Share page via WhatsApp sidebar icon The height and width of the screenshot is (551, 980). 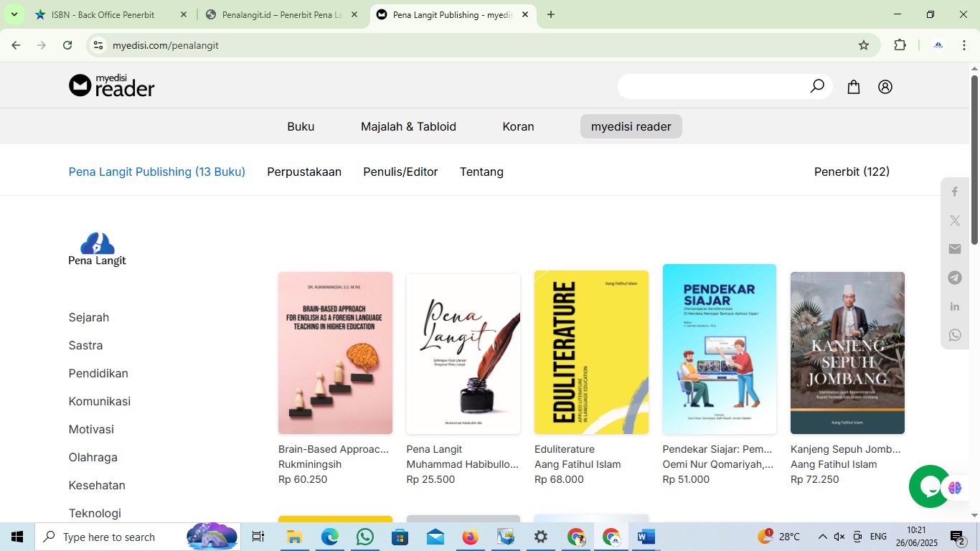955,335
